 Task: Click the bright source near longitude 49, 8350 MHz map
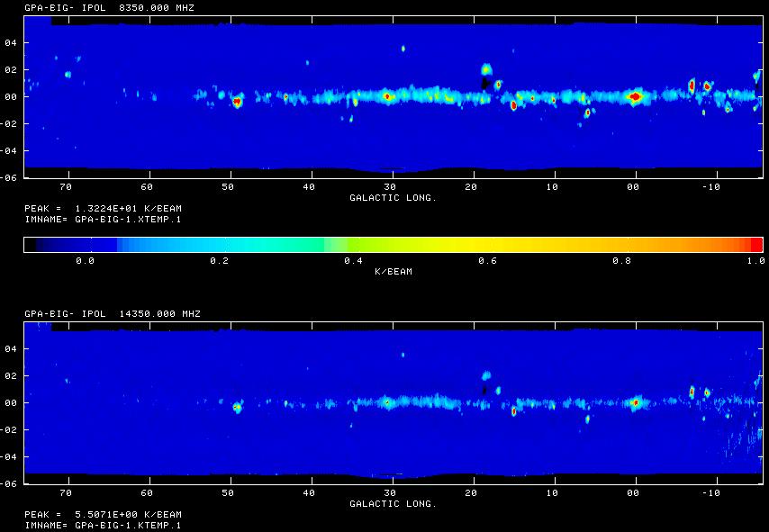(x=238, y=102)
